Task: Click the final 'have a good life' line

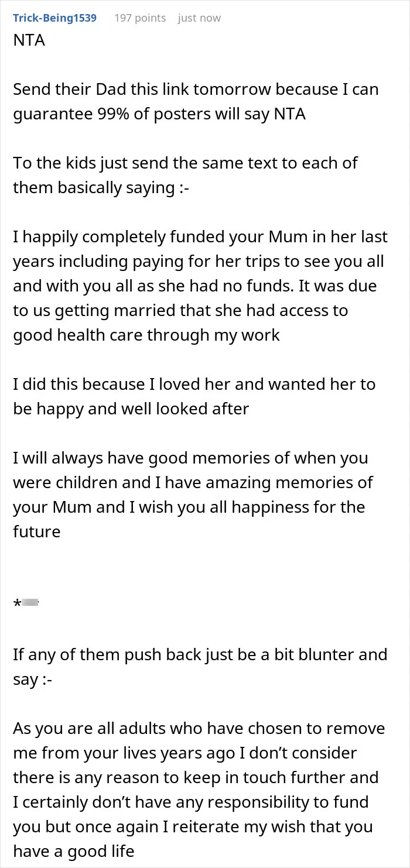Action: click(x=74, y=852)
